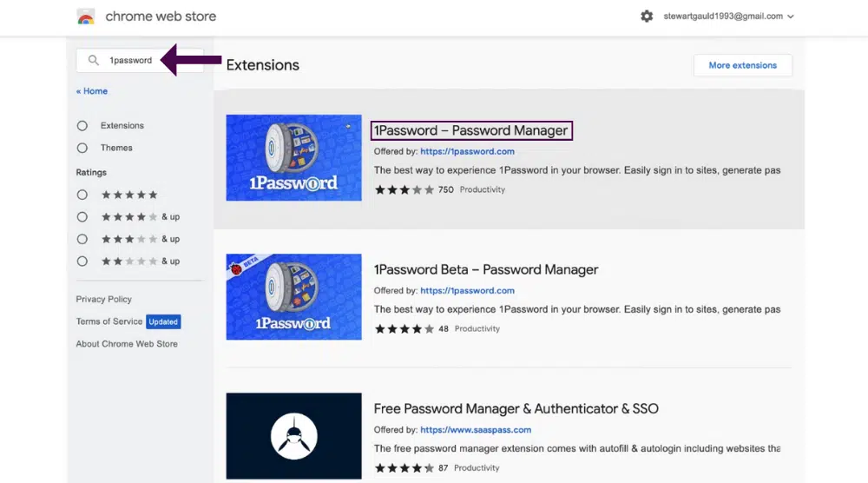The image size is (868, 483).
Task: Open About Chrome Web Store link
Action: click(x=127, y=344)
